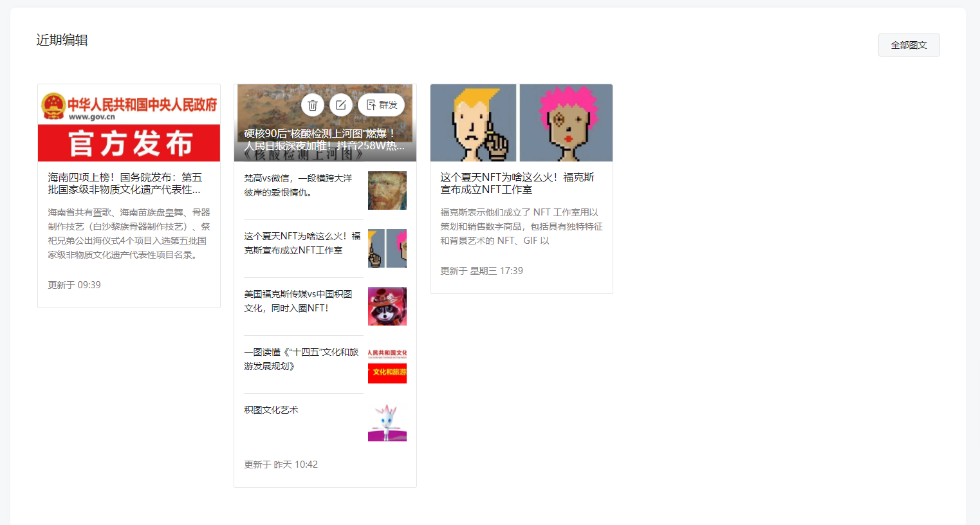Click the raccoon character thumbnail
This screenshot has height=525, width=980.
tap(387, 306)
